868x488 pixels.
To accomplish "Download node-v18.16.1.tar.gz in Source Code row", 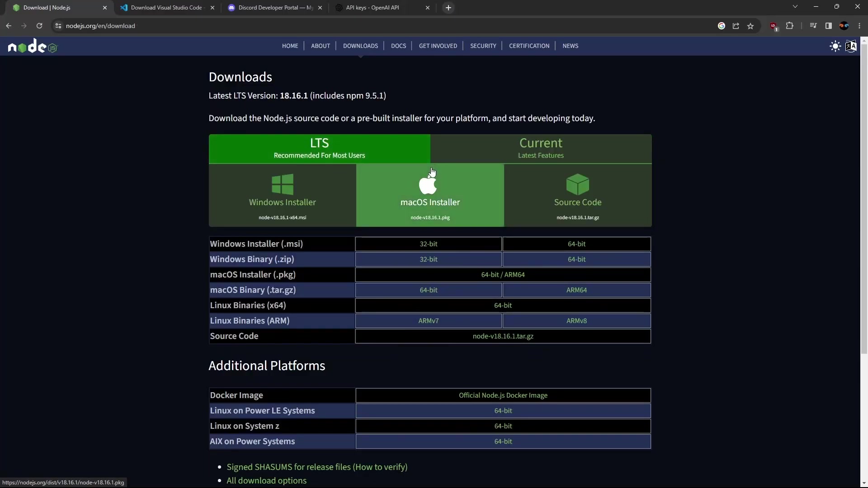I will point(503,336).
